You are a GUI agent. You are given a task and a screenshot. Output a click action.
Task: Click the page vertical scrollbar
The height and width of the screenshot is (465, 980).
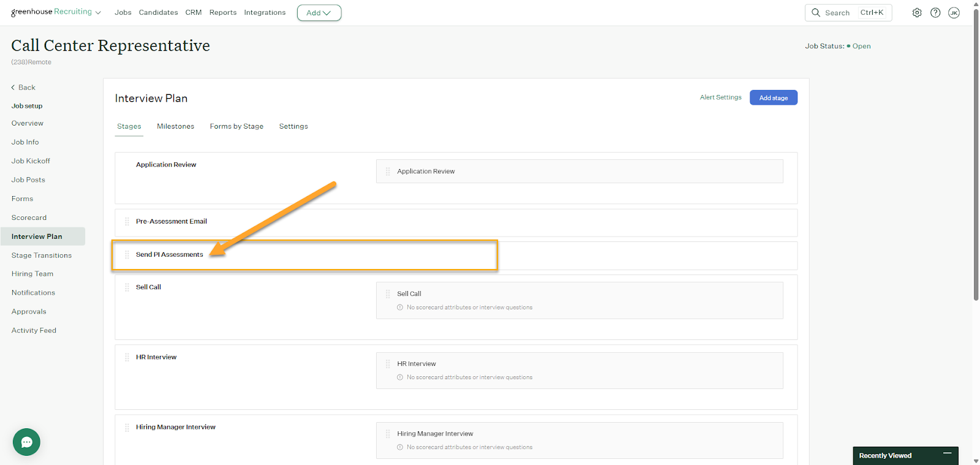976,153
